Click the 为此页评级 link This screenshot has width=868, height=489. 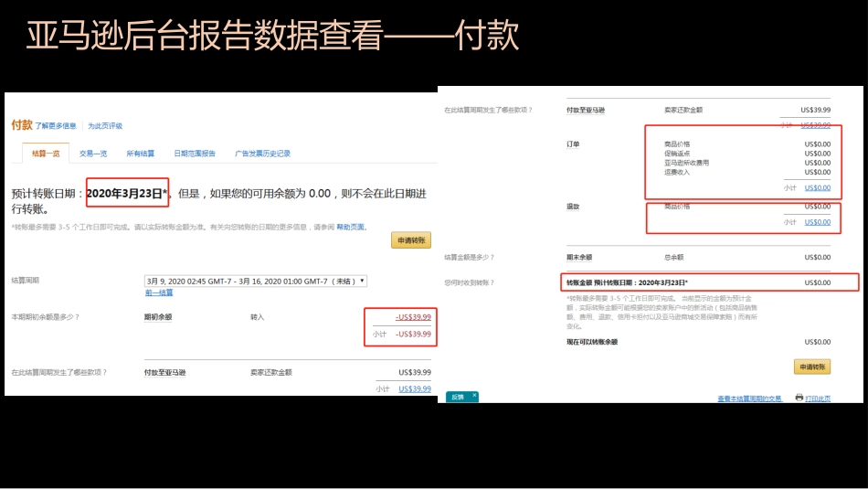coord(105,126)
